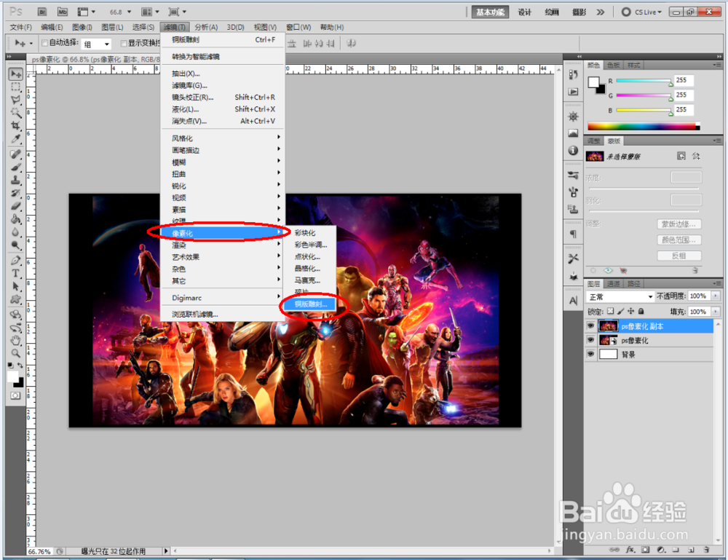The width and height of the screenshot is (728, 560).
Task: Select the Healing Brush tool
Action: click(x=16, y=154)
